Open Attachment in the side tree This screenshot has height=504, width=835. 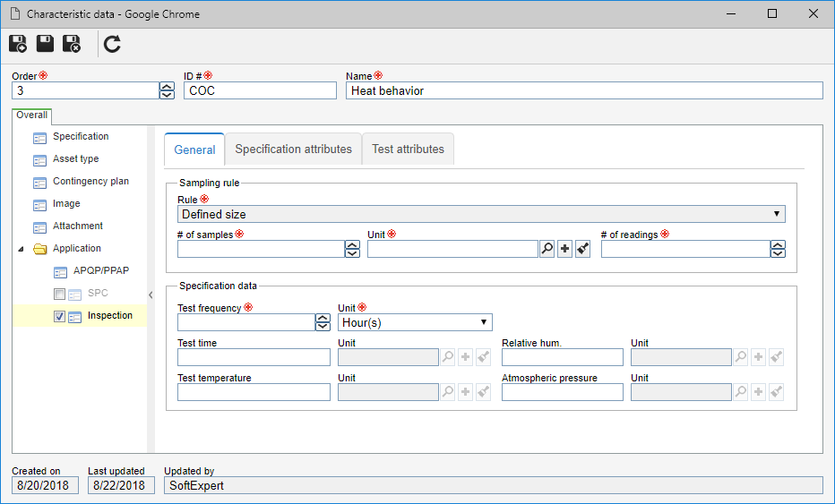tap(78, 226)
